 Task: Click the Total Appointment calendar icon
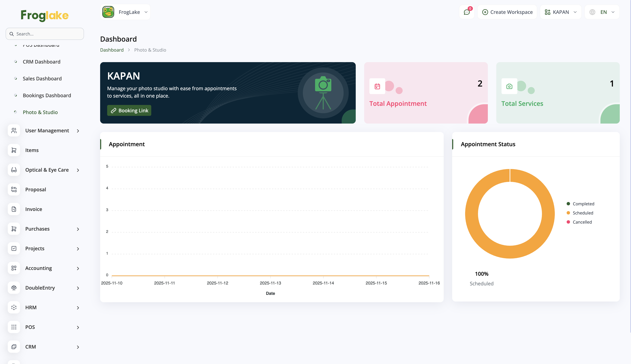coord(377,87)
